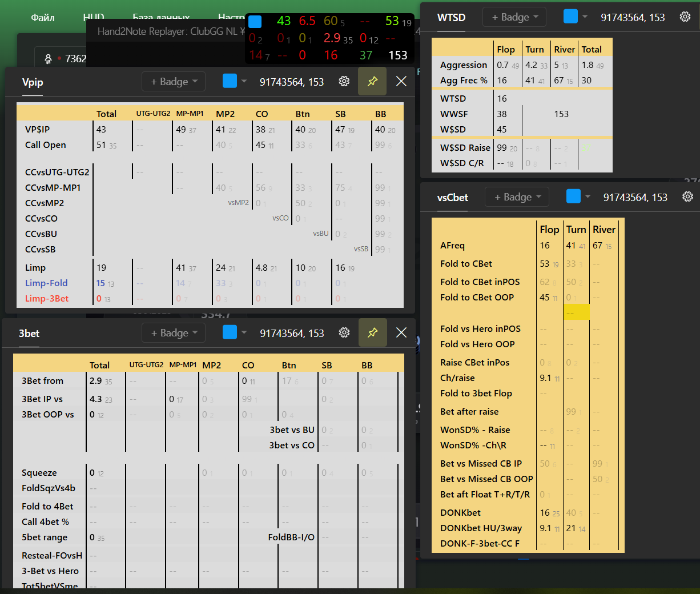Click Fold to 4Bet row label
The width and height of the screenshot is (700, 594).
click(x=47, y=507)
